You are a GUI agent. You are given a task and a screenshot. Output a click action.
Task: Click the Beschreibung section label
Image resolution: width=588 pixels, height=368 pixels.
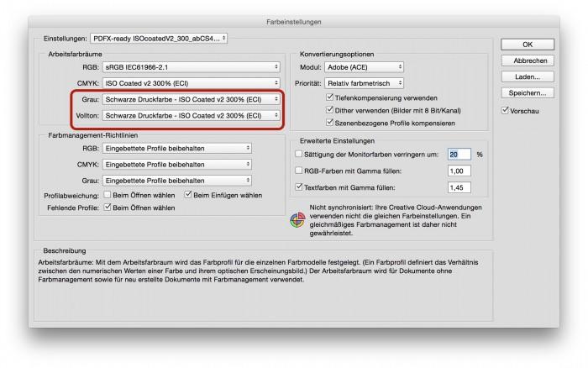pos(65,250)
